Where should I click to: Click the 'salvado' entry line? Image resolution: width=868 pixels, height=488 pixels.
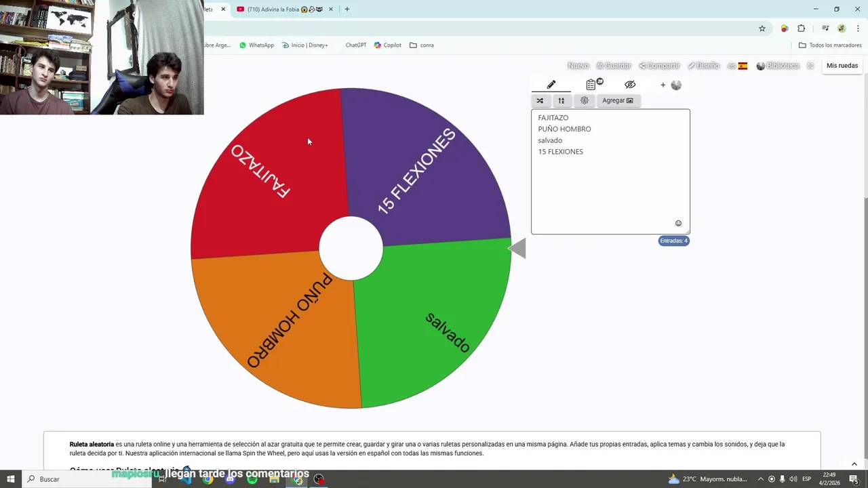tap(550, 140)
